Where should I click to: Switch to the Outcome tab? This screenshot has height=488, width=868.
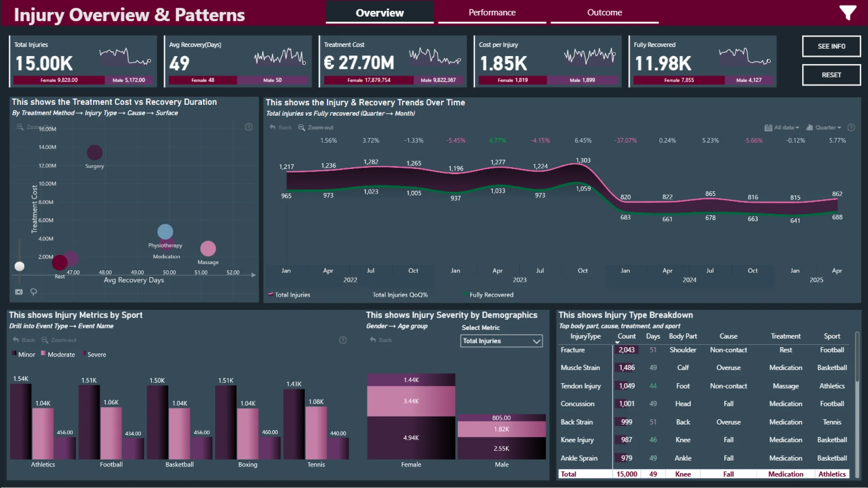[604, 13]
